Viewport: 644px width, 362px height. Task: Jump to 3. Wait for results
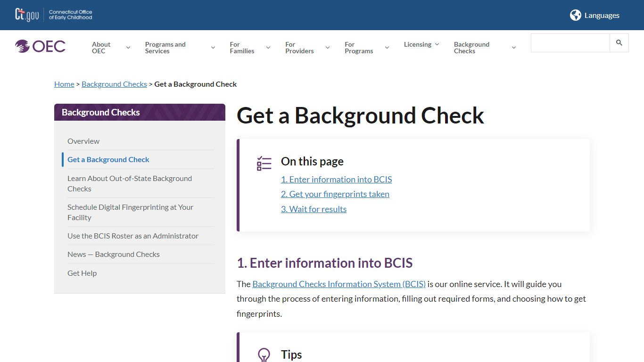(x=314, y=209)
